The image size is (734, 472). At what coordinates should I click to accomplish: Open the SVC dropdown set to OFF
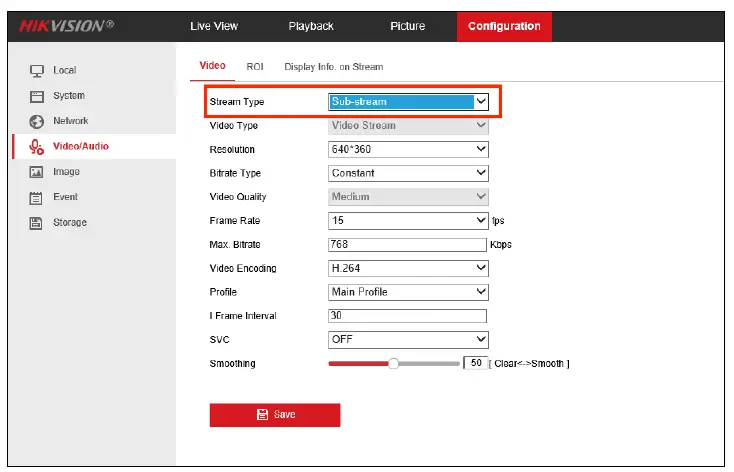(408, 339)
